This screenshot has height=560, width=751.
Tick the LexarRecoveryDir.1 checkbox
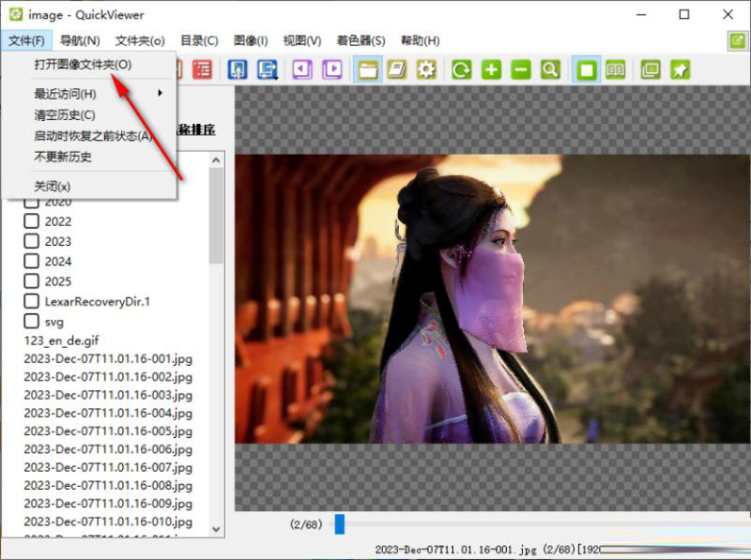pos(31,301)
